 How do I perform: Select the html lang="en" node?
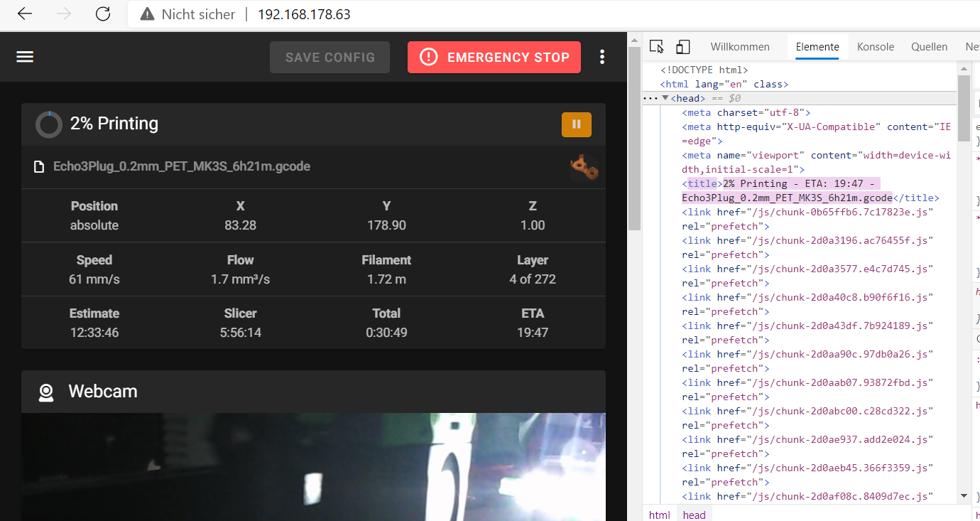(x=724, y=84)
